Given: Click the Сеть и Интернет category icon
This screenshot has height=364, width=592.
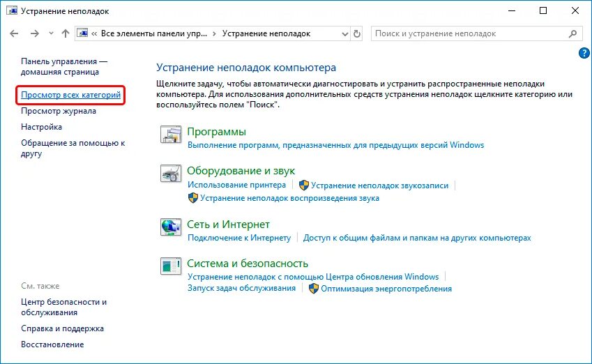Looking at the screenshot, I should 171,227.
